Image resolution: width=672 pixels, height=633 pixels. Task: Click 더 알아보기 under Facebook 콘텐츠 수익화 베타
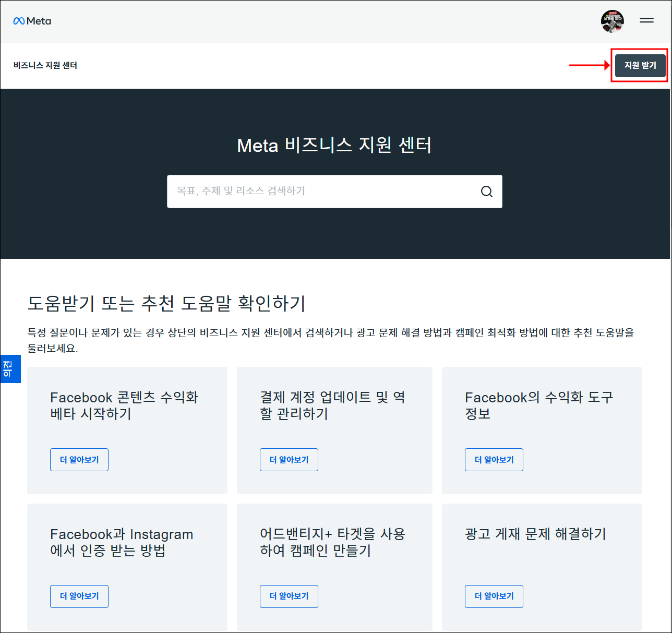79,460
